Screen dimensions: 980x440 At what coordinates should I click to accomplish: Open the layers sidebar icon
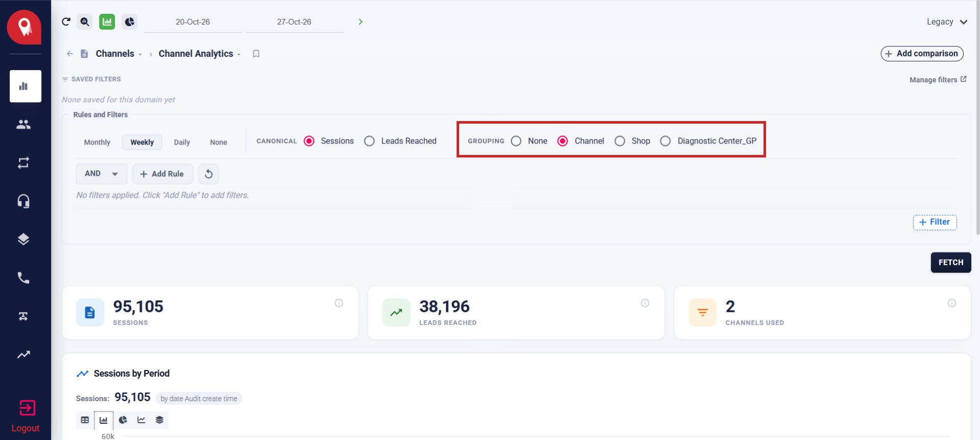coord(23,239)
